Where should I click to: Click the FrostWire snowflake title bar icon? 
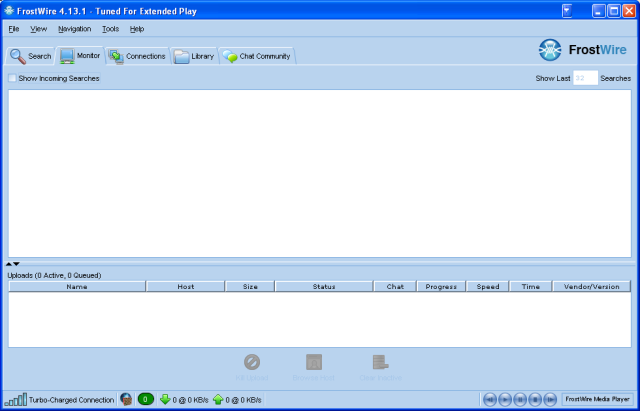click(9, 11)
